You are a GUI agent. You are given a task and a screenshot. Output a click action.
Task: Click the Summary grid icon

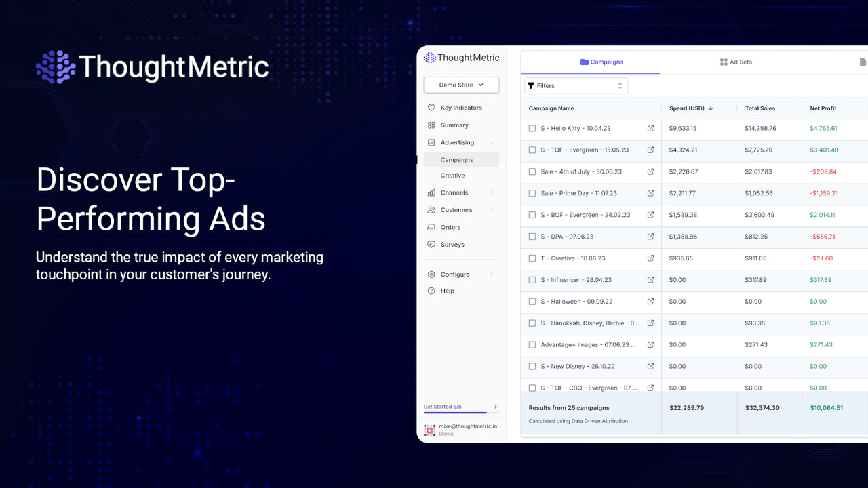point(431,125)
